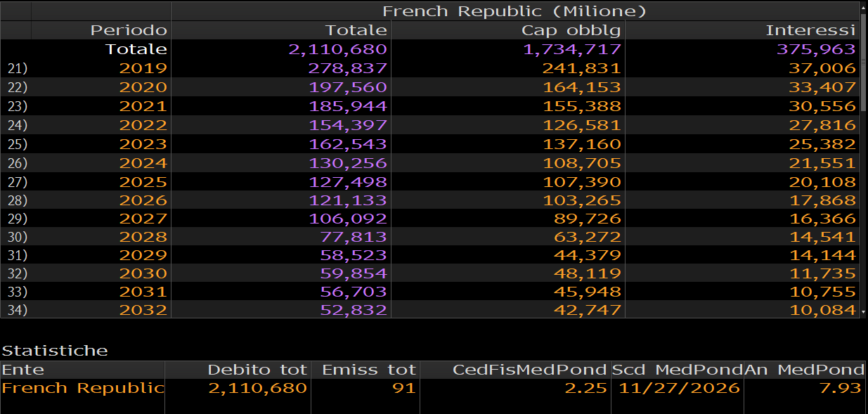Viewport: 868px width, 414px height.
Task: Click the Emiss tot column header
Action: click(365, 370)
